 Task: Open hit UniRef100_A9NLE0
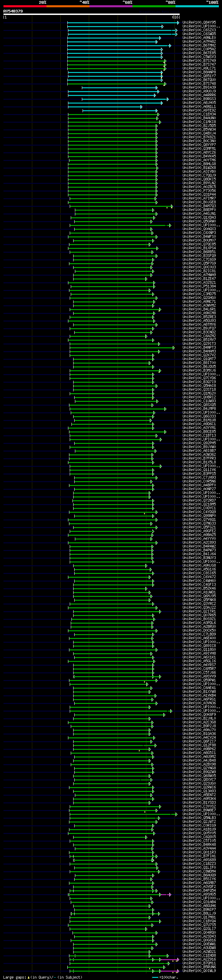[199, 38]
